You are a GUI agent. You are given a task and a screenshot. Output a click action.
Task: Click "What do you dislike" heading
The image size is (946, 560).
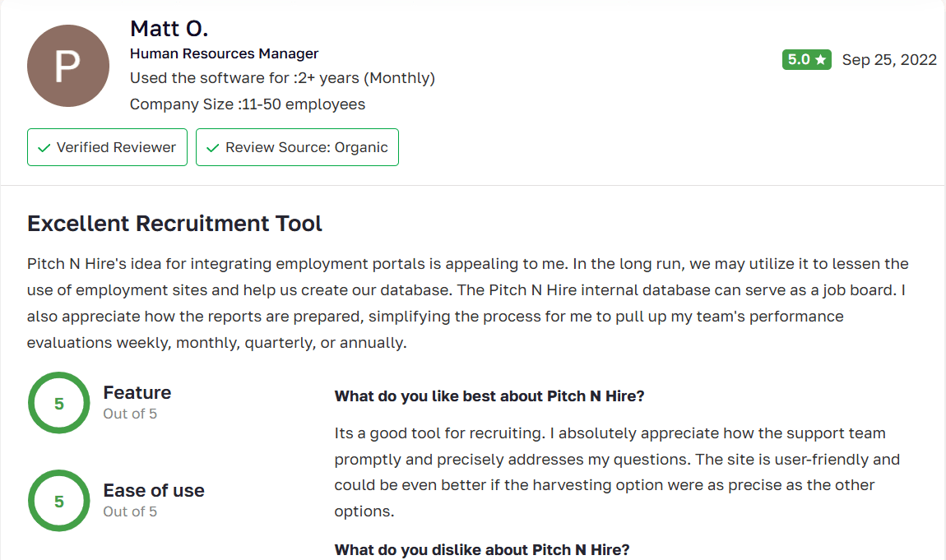click(x=481, y=549)
